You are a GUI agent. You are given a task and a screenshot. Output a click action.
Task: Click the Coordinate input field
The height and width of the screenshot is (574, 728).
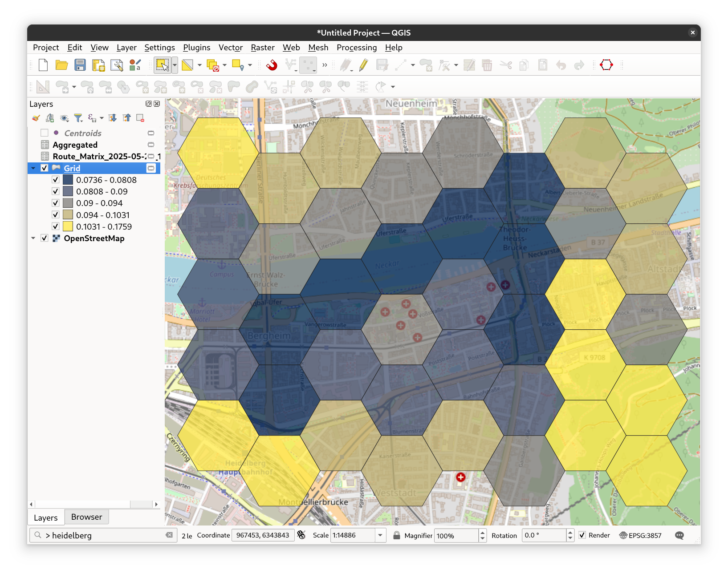(263, 535)
